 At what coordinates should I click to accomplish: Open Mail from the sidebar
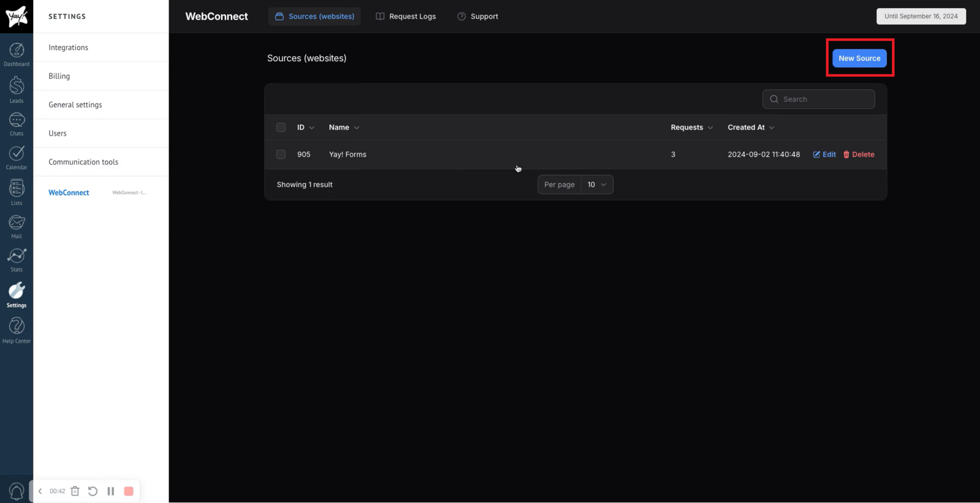(x=17, y=226)
